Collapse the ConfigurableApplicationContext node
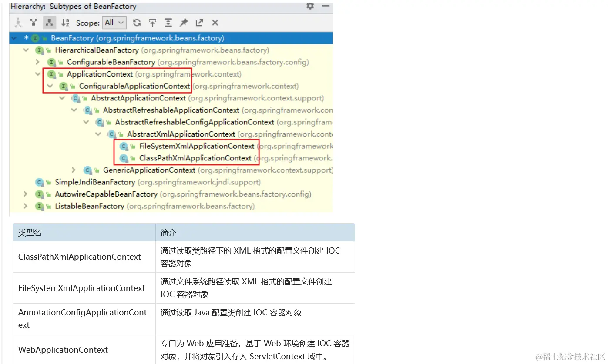608x364 pixels. coord(50,86)
